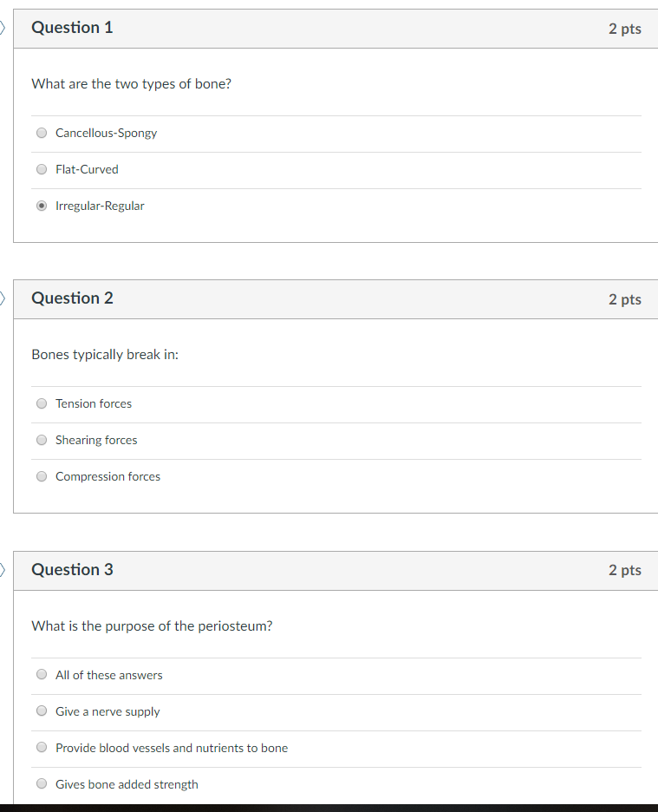The height and width of the screenshot is (812, 658).
Task: Pick the Tension forces option
Action: click(x=42, y=403)
